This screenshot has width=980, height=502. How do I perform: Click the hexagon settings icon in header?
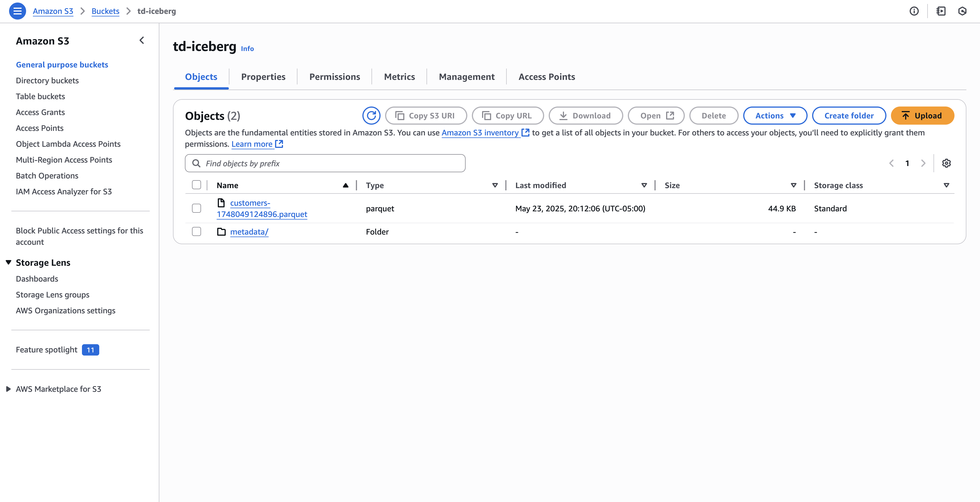tap(962, 11)
